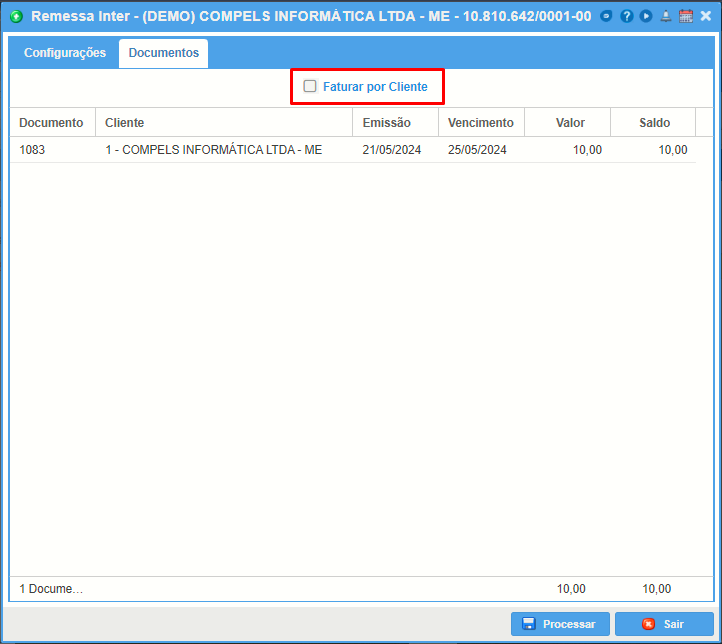722x644 pixels.
Task: Select the Documentos tab
Action: pyautogui.click(x=163, y=53)
